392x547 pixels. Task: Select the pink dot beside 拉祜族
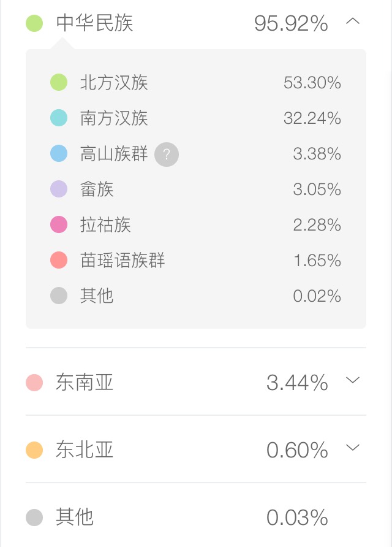pyautogui.click(x=59, y=224)
